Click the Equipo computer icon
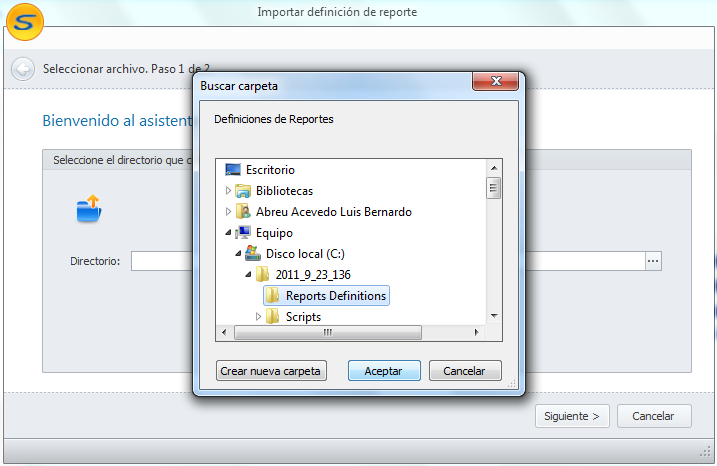 point(242,233)
